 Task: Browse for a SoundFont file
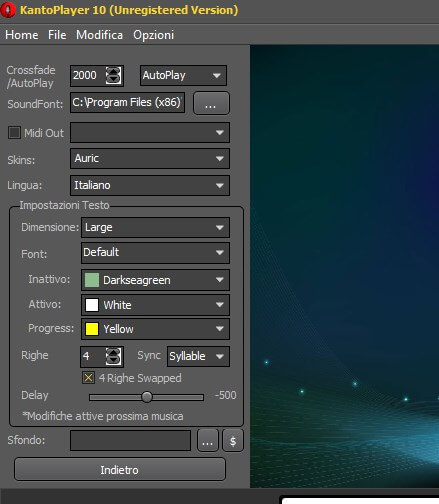[x=211, y=103]
